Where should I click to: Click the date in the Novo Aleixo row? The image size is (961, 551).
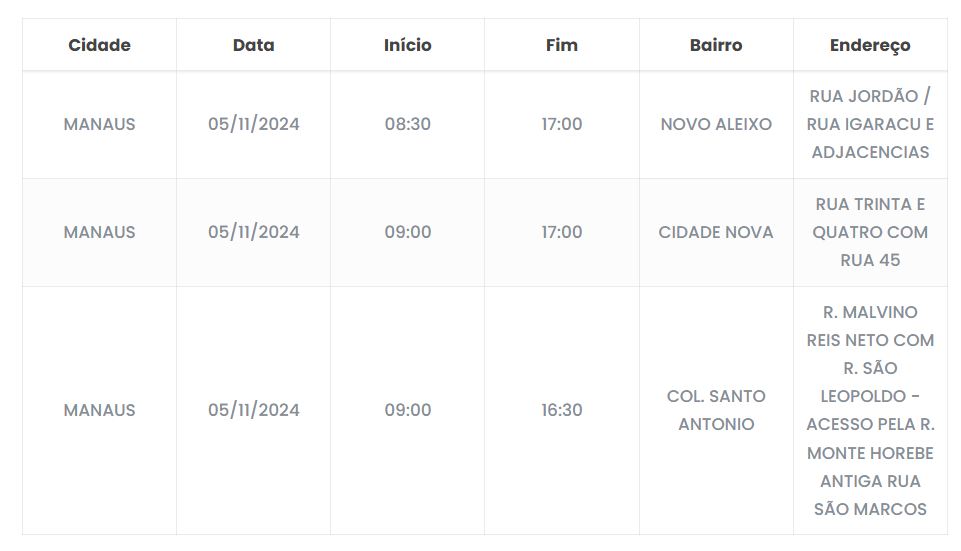coord(254,124)
